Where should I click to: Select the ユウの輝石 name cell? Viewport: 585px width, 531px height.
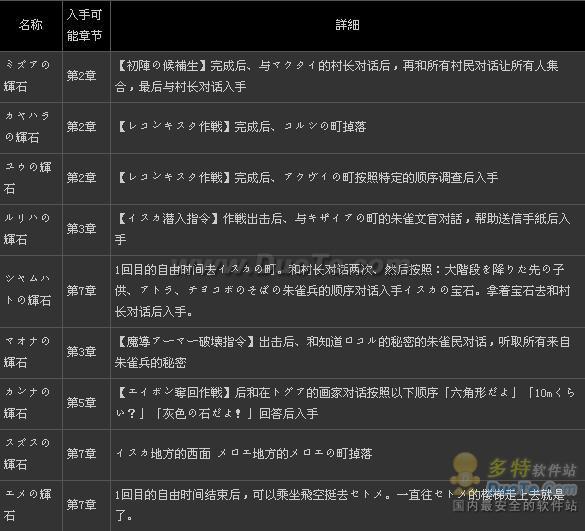pyautogui.click(x=31, y=178)
